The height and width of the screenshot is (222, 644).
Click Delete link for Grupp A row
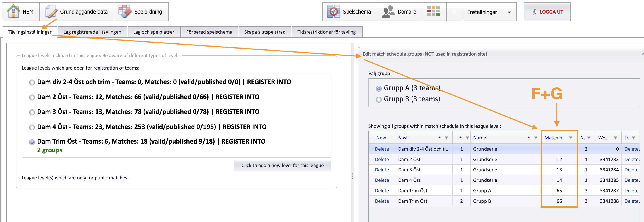(x=382, y=191)
